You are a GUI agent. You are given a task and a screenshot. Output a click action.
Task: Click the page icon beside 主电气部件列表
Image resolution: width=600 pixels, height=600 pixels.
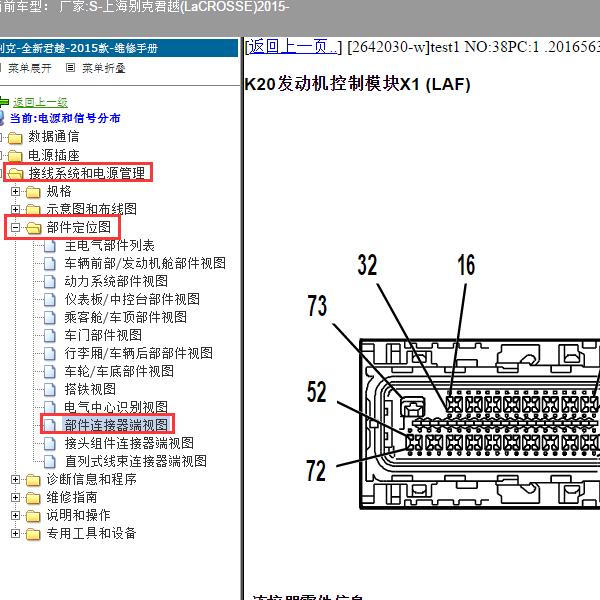[x=50, y=246]
